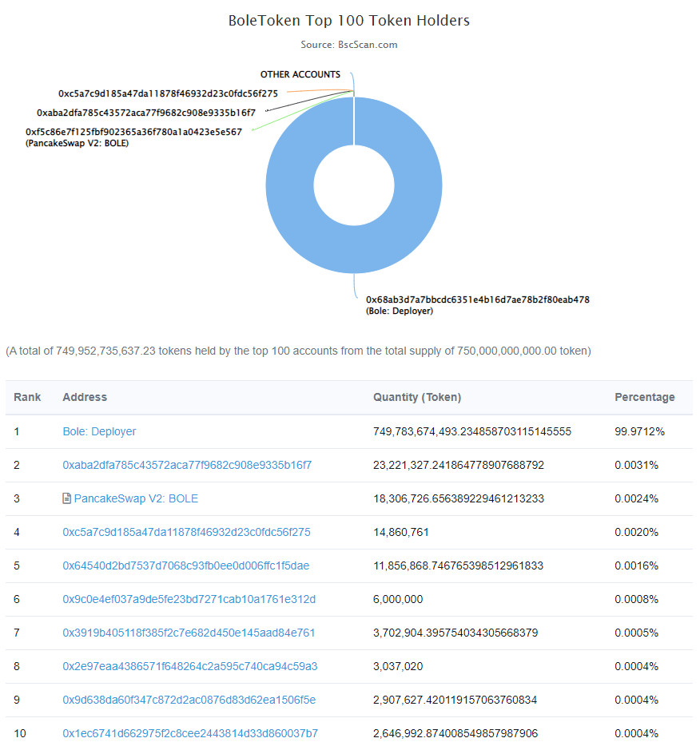Click the 0xc5a7c9d185a47da1 chart legend label
Image resolution: width=700 pixels, height=750 pixels.
point(168,93)
